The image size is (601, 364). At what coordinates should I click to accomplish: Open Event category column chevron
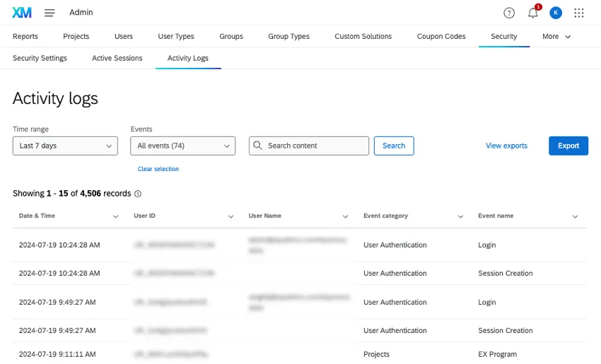pos(460,216)
